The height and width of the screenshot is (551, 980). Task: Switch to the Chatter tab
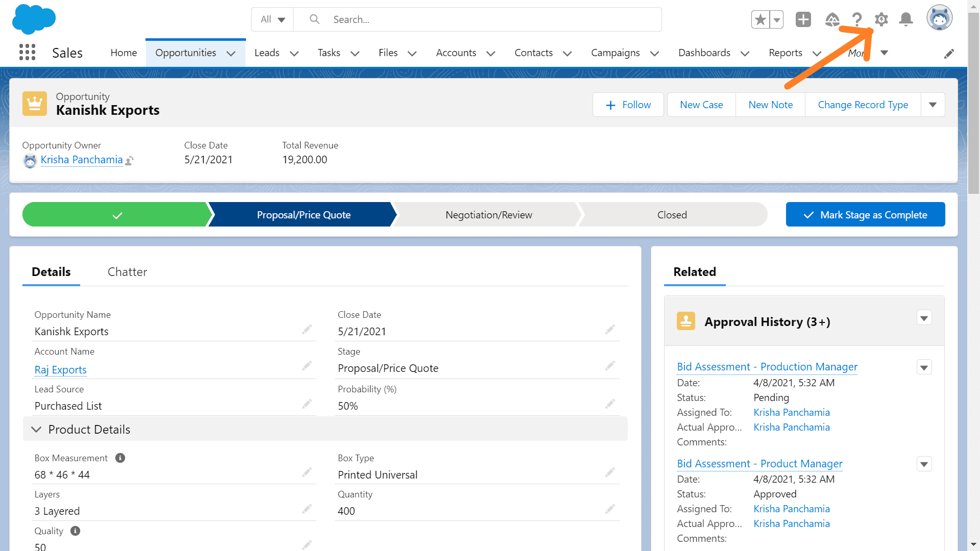tap(127, 272)
